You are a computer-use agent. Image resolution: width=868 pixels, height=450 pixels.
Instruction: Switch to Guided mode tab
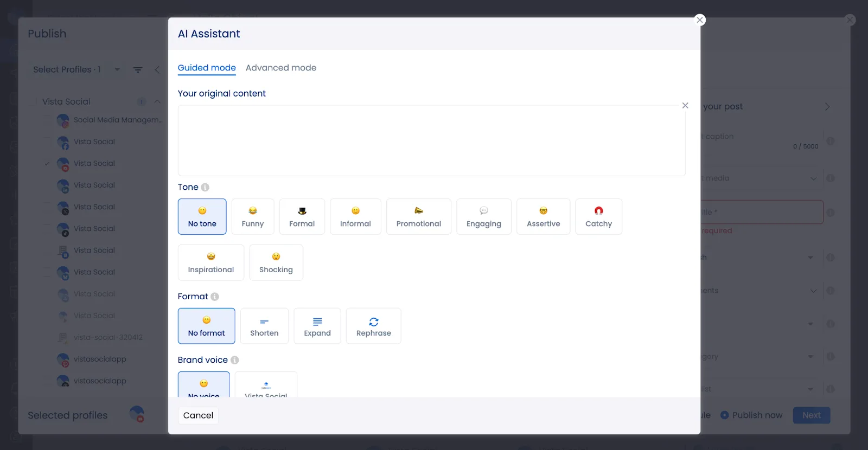(207, 68)
